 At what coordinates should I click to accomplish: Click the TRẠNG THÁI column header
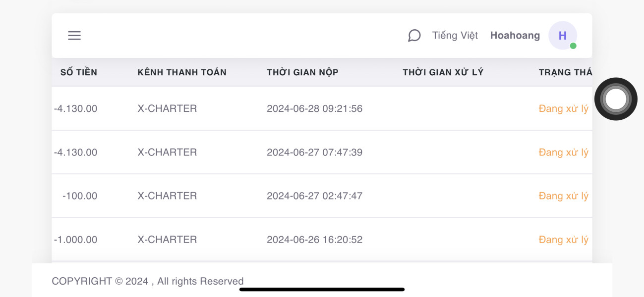point(565,72)
